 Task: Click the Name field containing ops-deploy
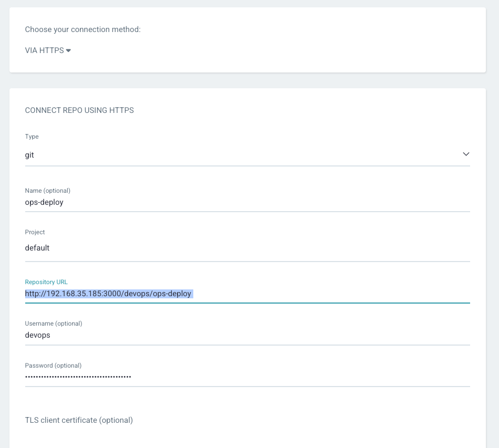[x=247, y=202]
